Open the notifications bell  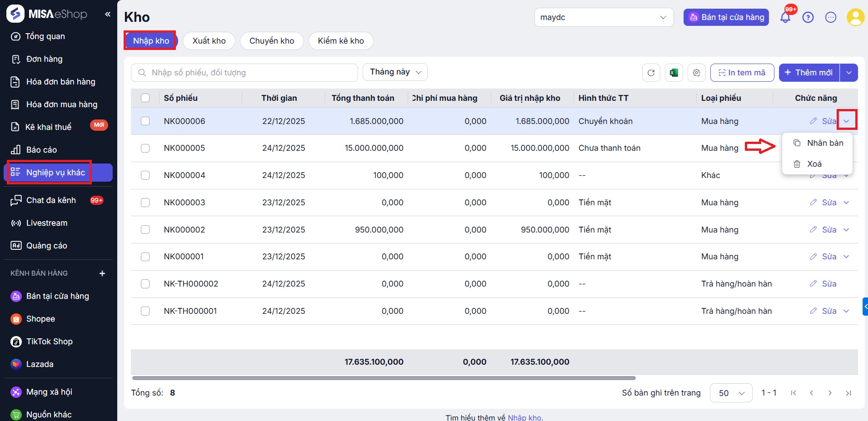pyautogui.click(x=785, y=18)
